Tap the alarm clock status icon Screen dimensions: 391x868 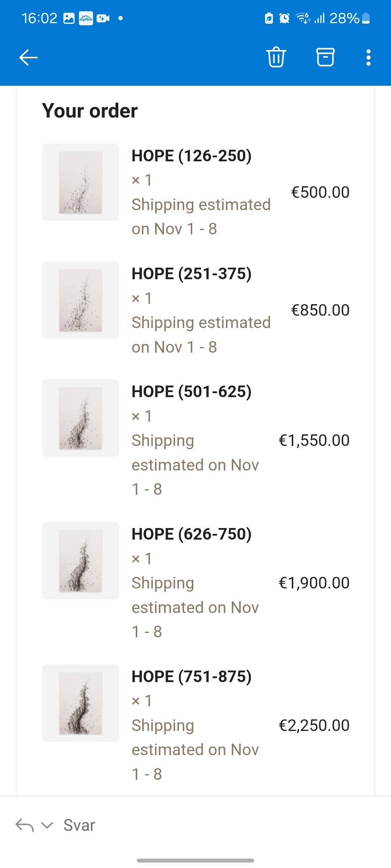coord(284,18)
